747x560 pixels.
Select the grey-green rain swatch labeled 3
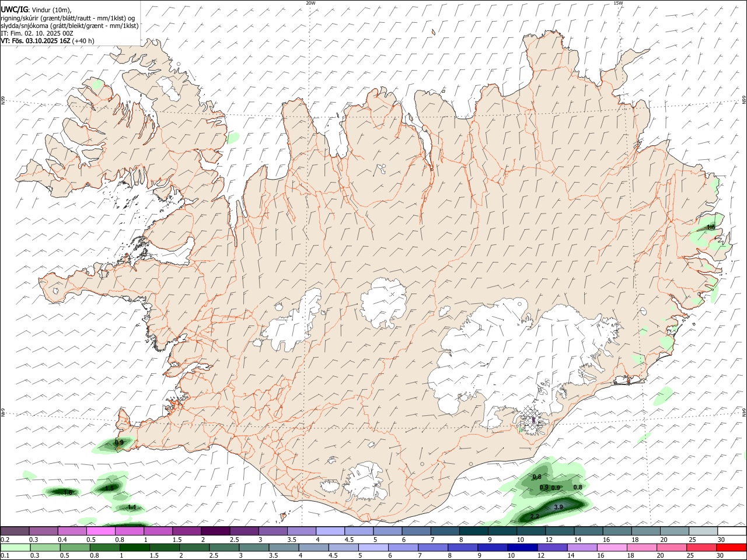(254, 547)
